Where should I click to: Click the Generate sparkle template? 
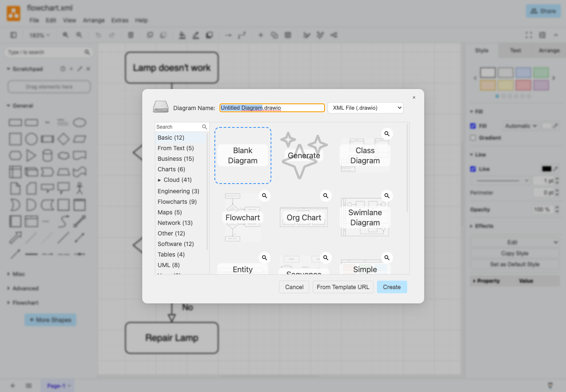[x=304, y=155]
